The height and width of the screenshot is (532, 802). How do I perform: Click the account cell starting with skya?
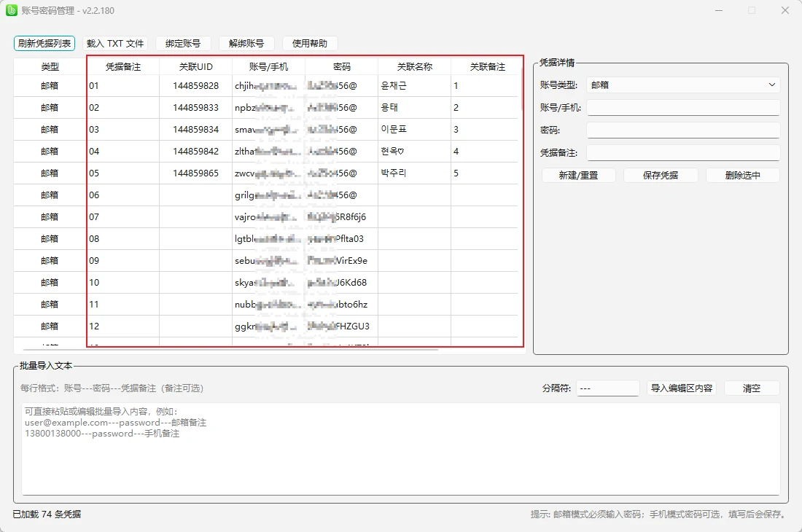click(x=268, y=283)
